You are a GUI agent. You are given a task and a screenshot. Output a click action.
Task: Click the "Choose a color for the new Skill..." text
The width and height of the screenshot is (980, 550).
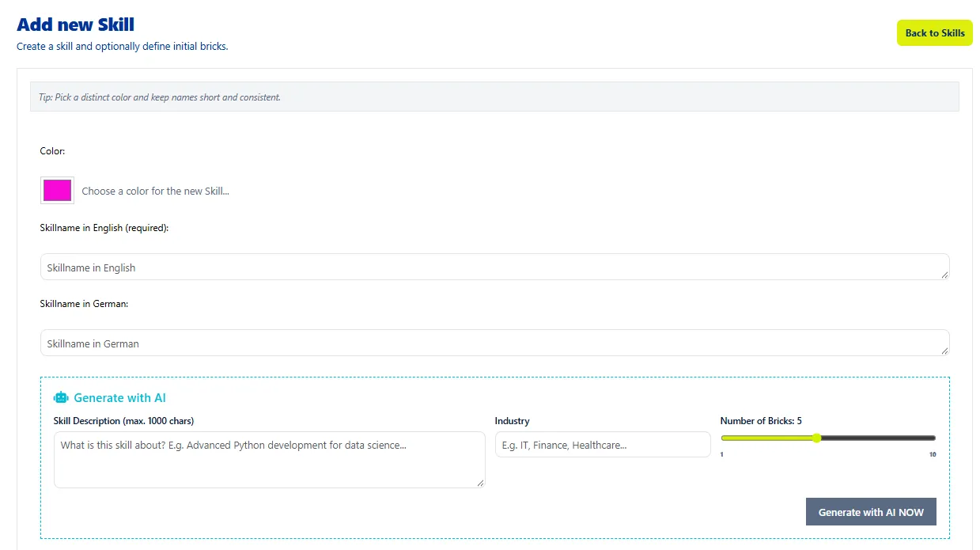(156, 191)
